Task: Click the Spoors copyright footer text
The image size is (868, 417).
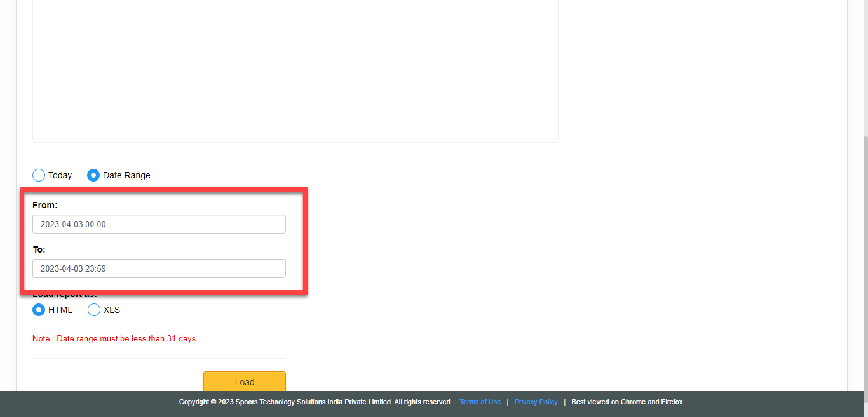Action: coord(315,402)
